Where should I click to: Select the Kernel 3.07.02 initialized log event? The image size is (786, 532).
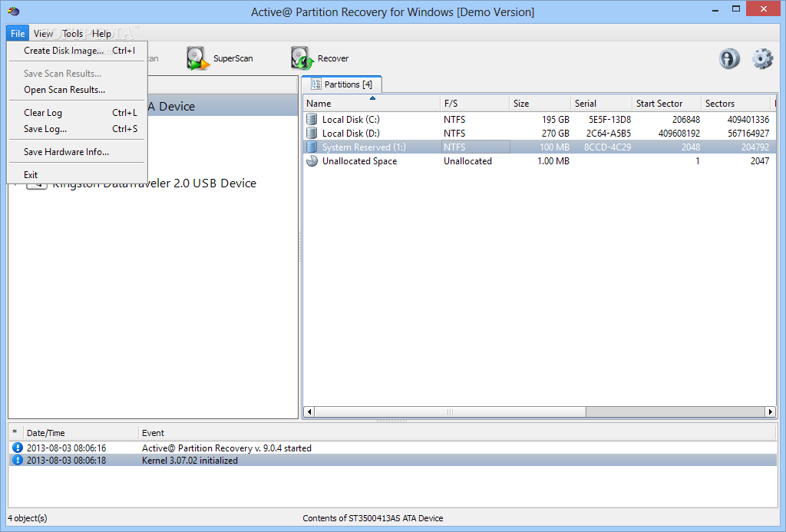coord(190,461)
